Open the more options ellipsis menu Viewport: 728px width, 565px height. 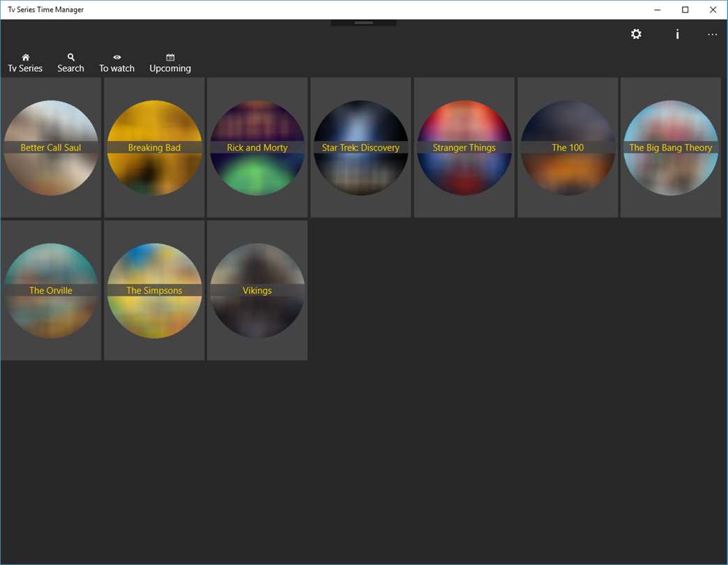(x=712, y=34)
